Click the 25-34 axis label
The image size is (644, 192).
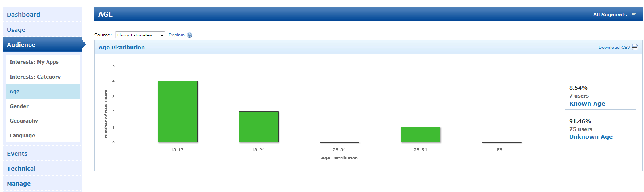[339, 150]
